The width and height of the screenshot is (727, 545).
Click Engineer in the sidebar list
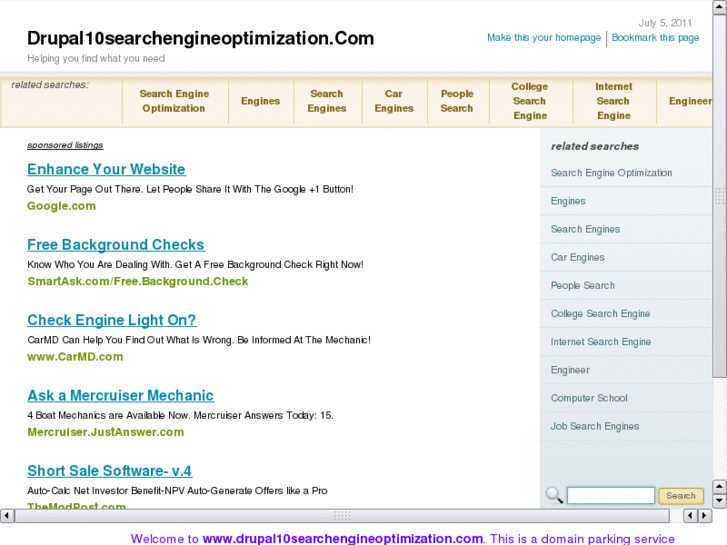click(570, 370)
